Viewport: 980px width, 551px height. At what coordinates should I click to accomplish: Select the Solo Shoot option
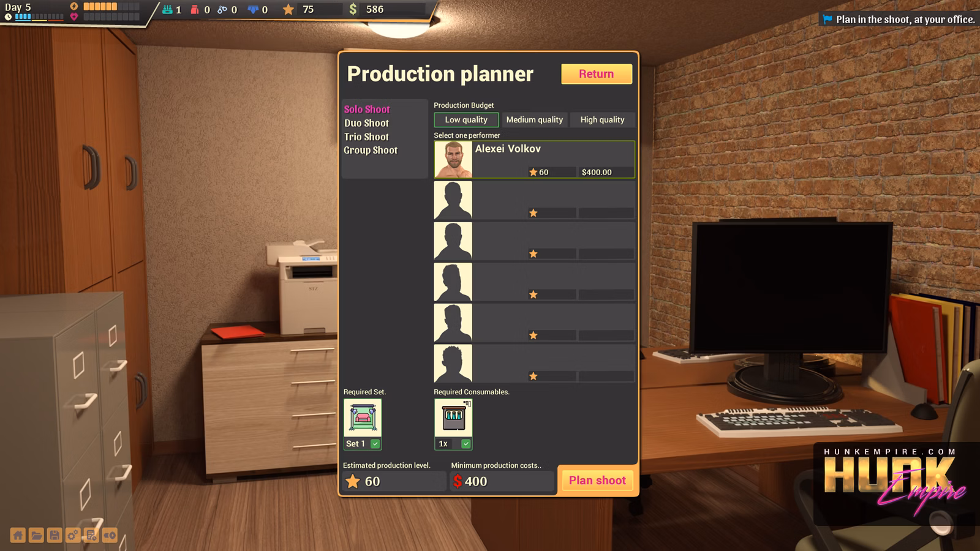coord(367,110)
